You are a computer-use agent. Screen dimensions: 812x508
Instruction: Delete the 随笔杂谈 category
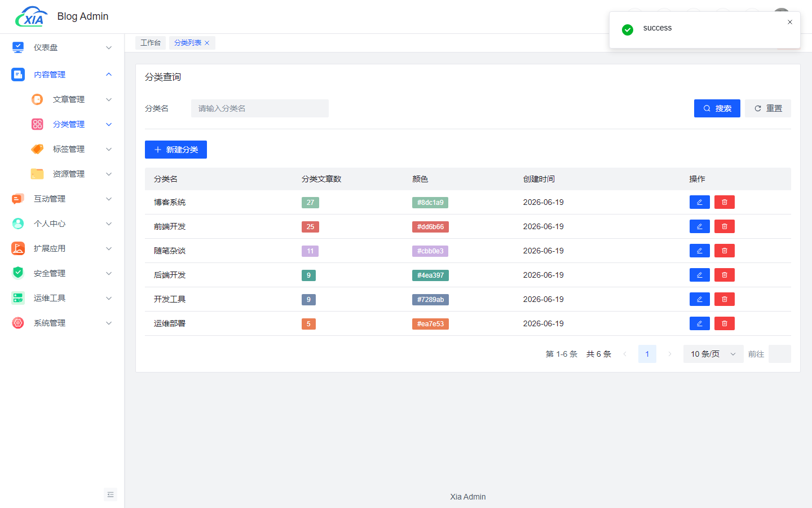coord(725,251)
